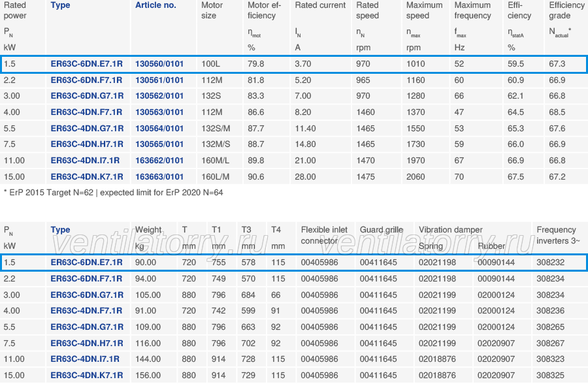This screenshot has width=588, height=384.
Task: Select rated current value 11.40
Action: click(305, 128)
